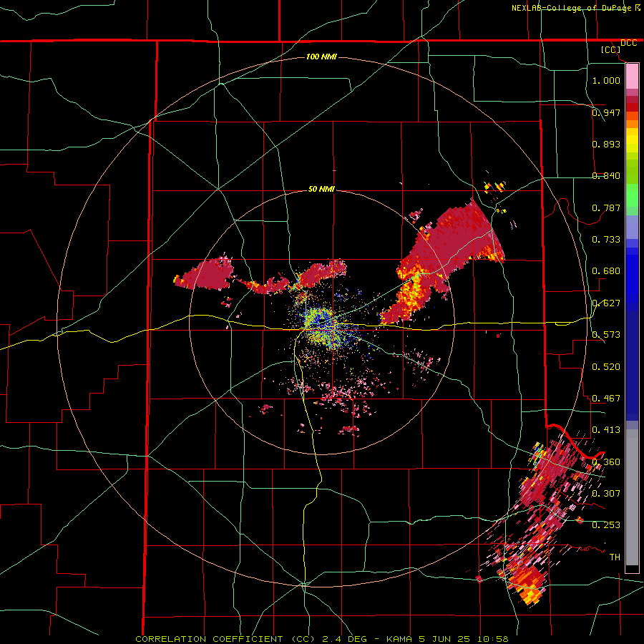The width and height of the screenshot is (644, 644).
Task: Select the 0.520 legend value
Action: [606, 367]
